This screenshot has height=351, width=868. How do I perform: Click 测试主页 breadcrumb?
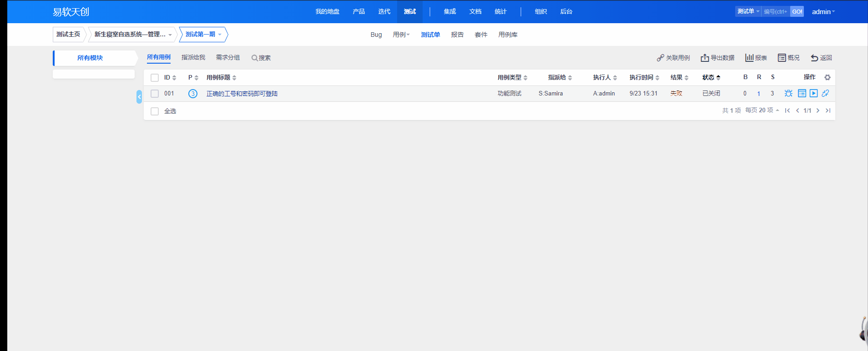coord(68,35)
